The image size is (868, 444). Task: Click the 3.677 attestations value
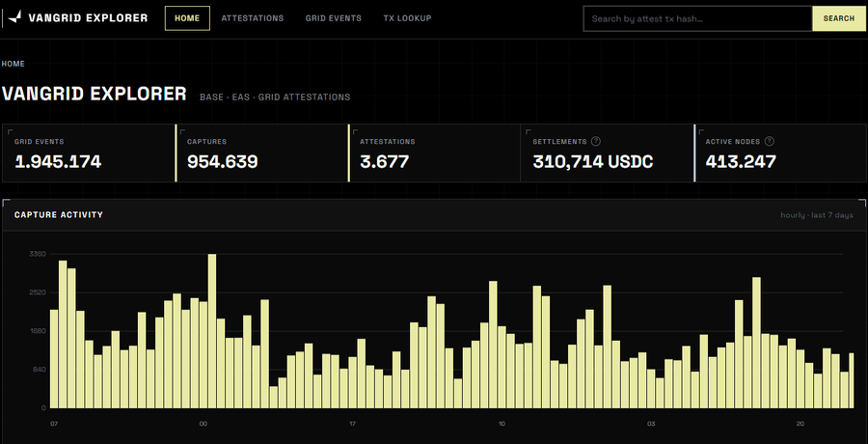coord(384,162)
